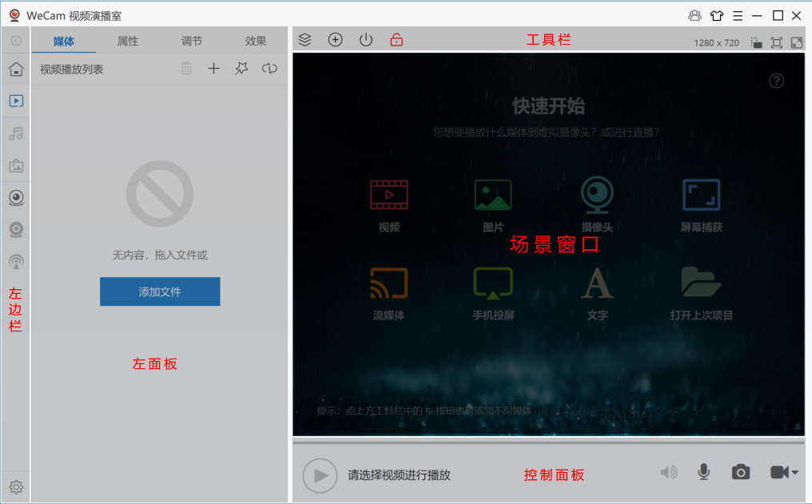Take a snapshot with camera icon
The width and height of the screenshot is (812, 504).
pyautogui.click(x=741, y=473)
